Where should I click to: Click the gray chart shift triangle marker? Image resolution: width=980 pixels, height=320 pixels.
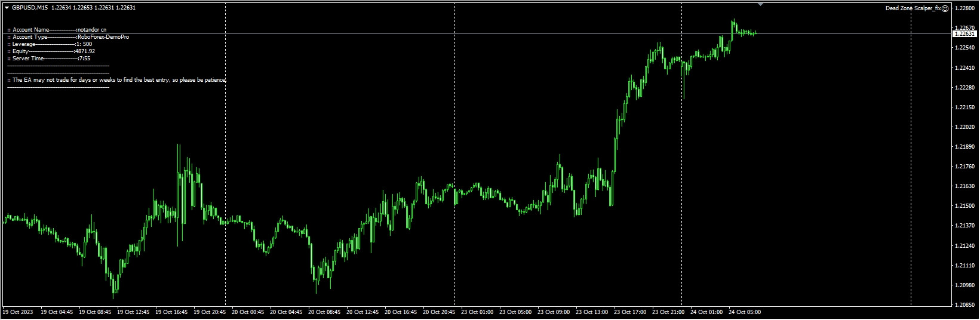tap(760, 4)
